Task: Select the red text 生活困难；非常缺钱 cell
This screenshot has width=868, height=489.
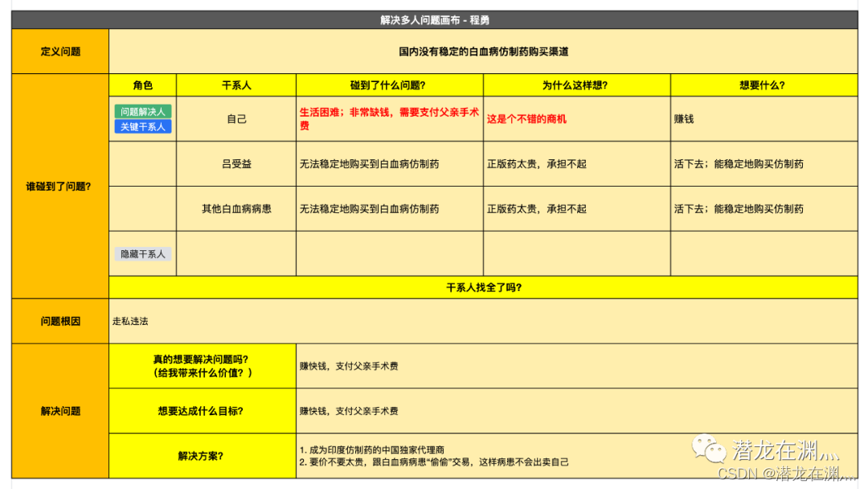Action: [390, 119]
